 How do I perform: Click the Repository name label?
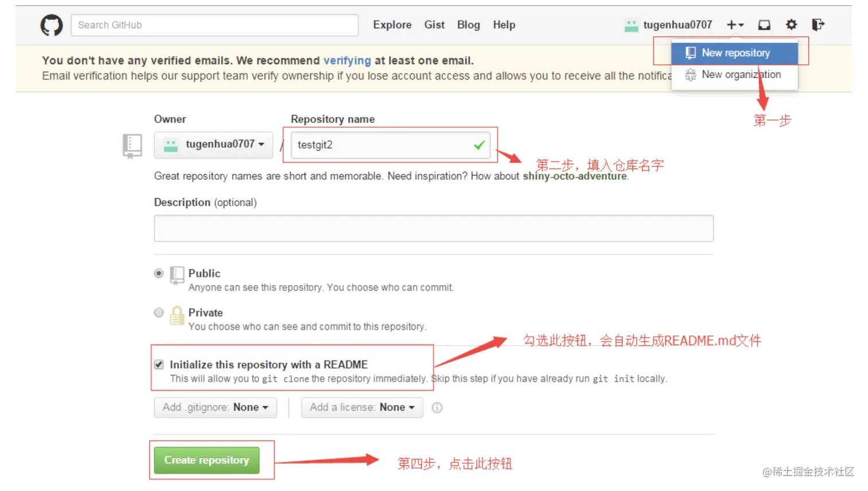click(x=332, y=119)
